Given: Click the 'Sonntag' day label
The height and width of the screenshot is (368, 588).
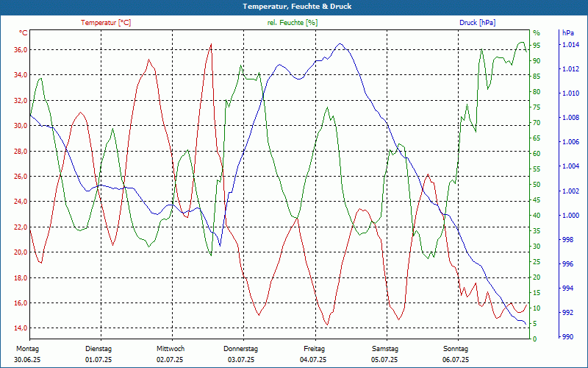Looking at the screenshot, I should click(x=456, y=349).
